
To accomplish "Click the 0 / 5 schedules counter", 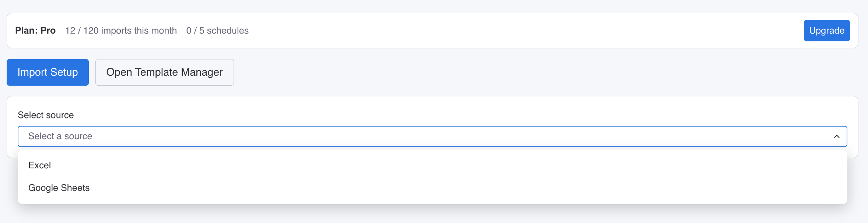I will pyautogui.click(x=217, y=31).
